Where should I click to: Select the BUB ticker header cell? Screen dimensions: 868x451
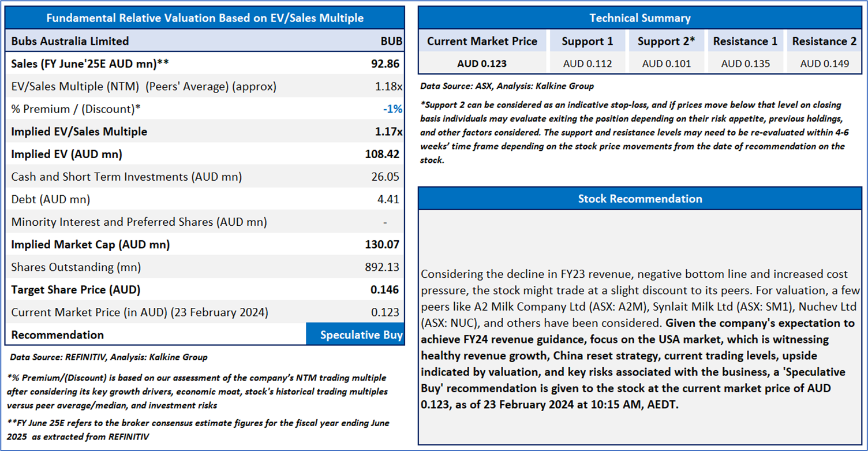(x=391, y=41)
